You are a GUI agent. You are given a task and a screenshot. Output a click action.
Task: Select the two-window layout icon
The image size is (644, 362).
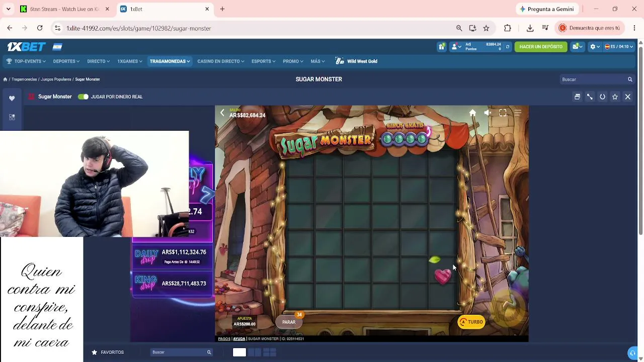pos(255,352)
